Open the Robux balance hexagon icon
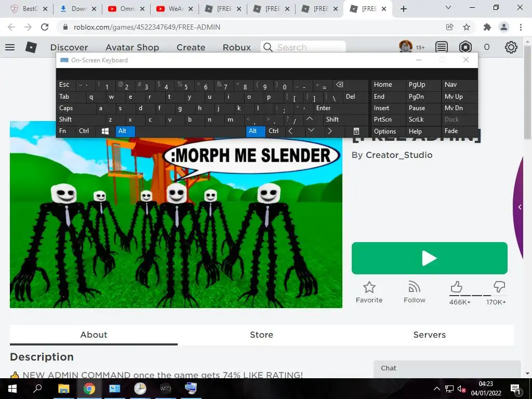The image size is (532, 399). point(465,47)
